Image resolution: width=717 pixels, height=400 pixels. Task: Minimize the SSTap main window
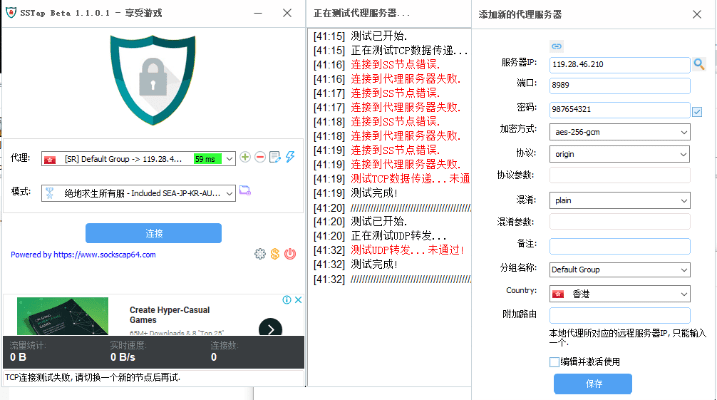(258, 13)
